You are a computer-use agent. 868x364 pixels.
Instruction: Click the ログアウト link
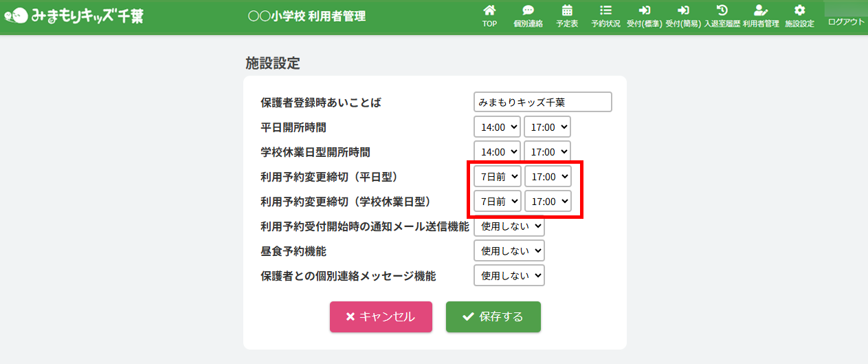pyautogui.click(x=846, y=22)
